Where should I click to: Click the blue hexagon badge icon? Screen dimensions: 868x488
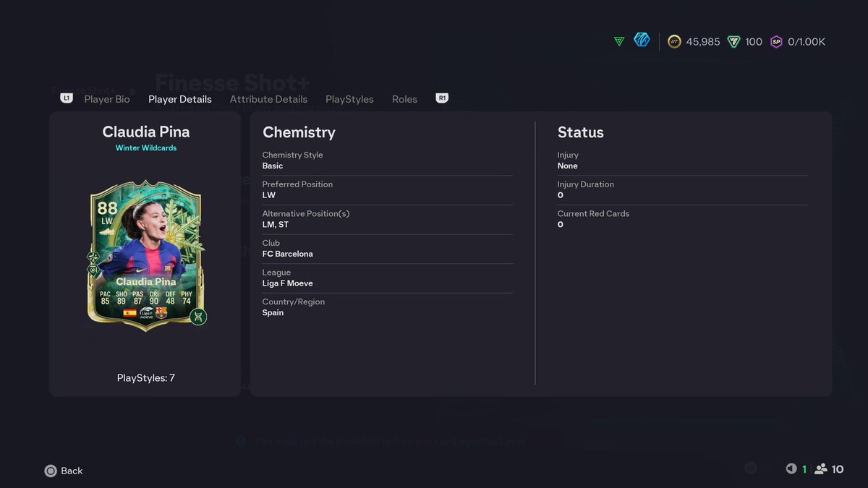pos(642,40)
